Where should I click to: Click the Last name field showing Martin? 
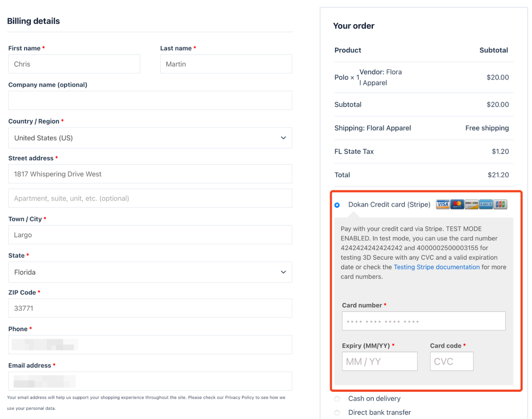point(226,64)
